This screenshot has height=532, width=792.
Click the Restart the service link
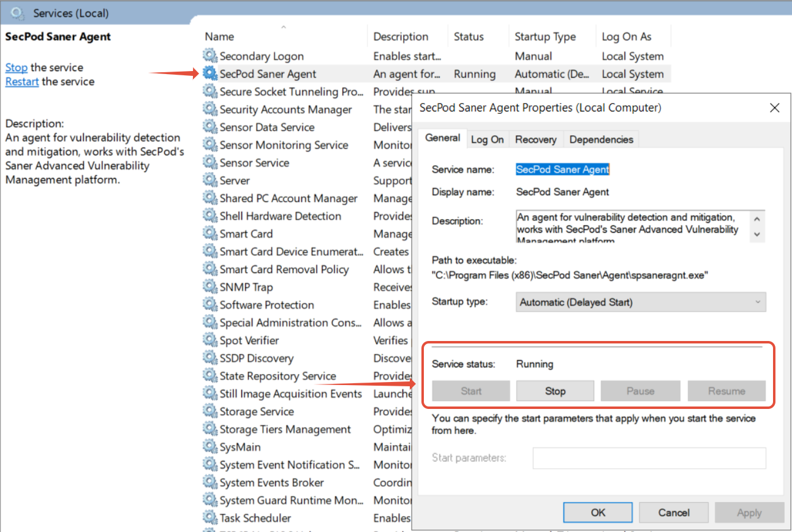[22, 81]
